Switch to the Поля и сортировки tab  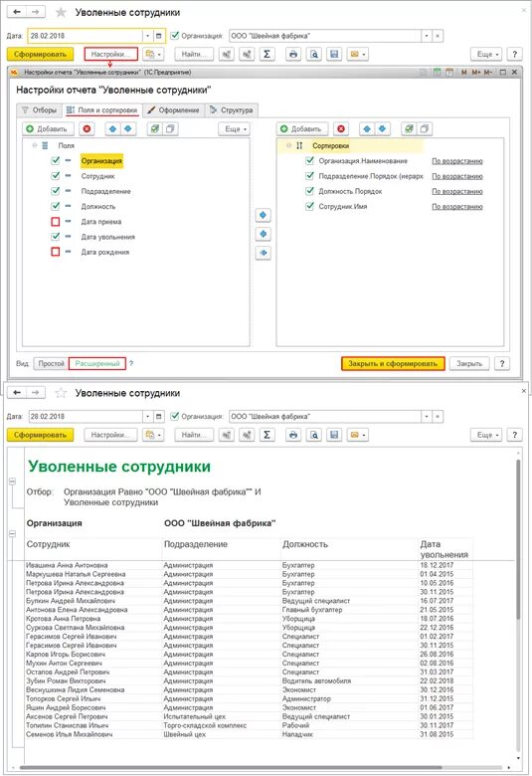(102, 109)
